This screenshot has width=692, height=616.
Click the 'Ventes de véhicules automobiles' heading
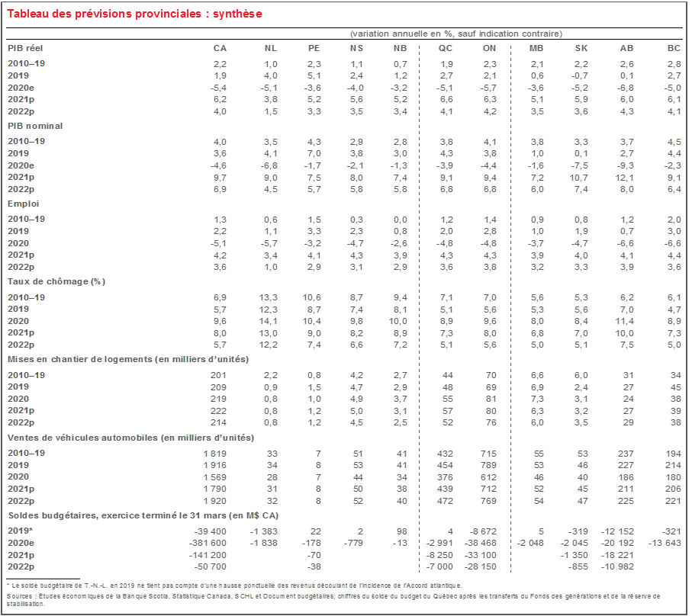[130, 438]
